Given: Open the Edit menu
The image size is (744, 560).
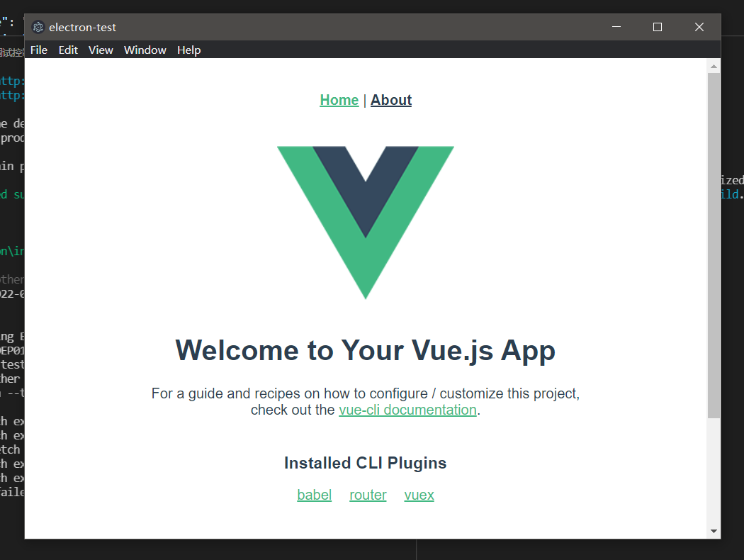Looking at the screenshot, I should [x=68, y=50].
